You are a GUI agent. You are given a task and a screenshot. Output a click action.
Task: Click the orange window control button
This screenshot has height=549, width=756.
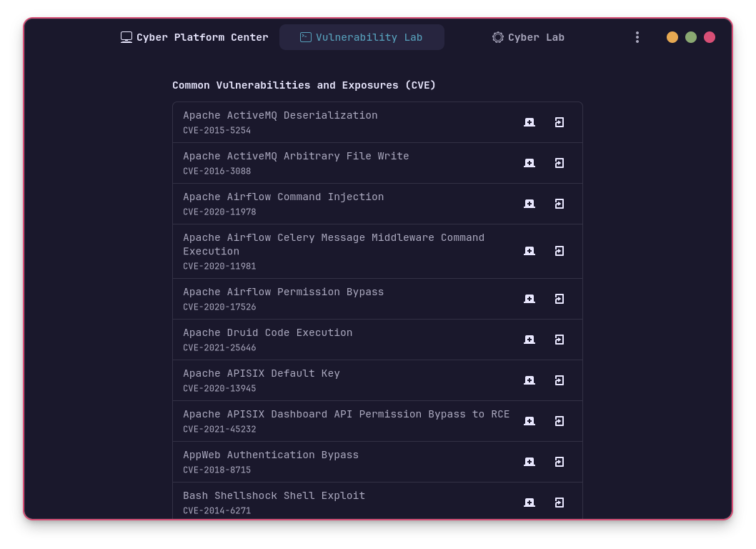(672, 37)
